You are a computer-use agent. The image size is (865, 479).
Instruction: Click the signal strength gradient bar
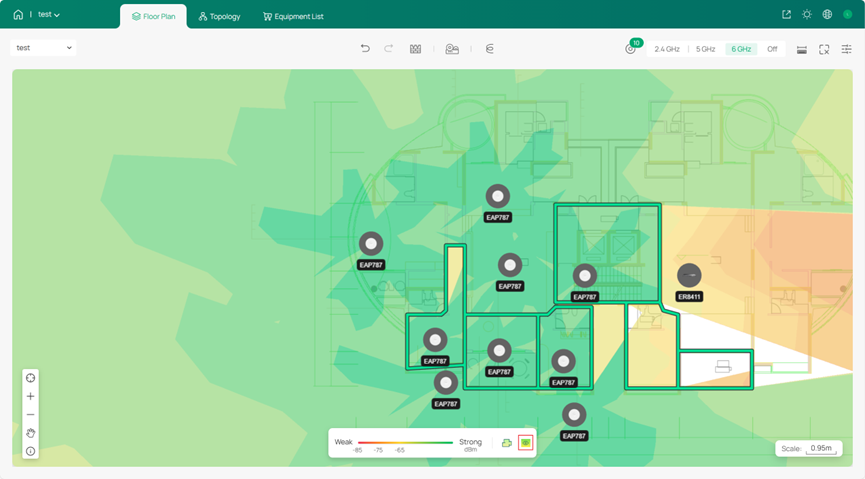click(x=405, y=443)
